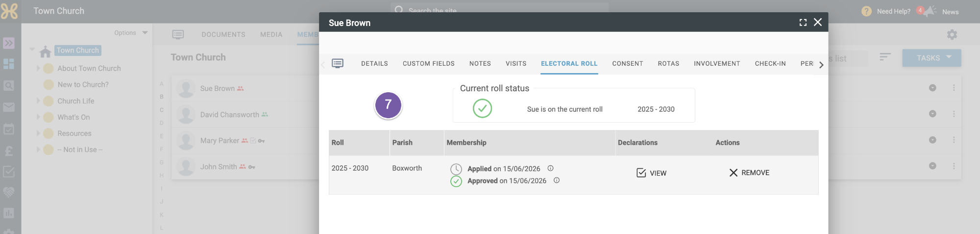
Task: Click the envelope communications icon in sidebar
Action: (9, 107)
